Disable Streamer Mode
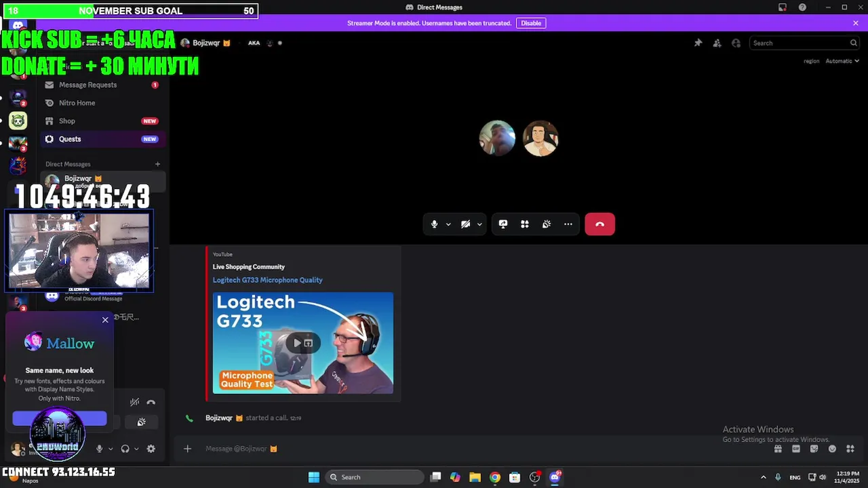This screenshot has height=488, width=868. (x=531, y=23)
